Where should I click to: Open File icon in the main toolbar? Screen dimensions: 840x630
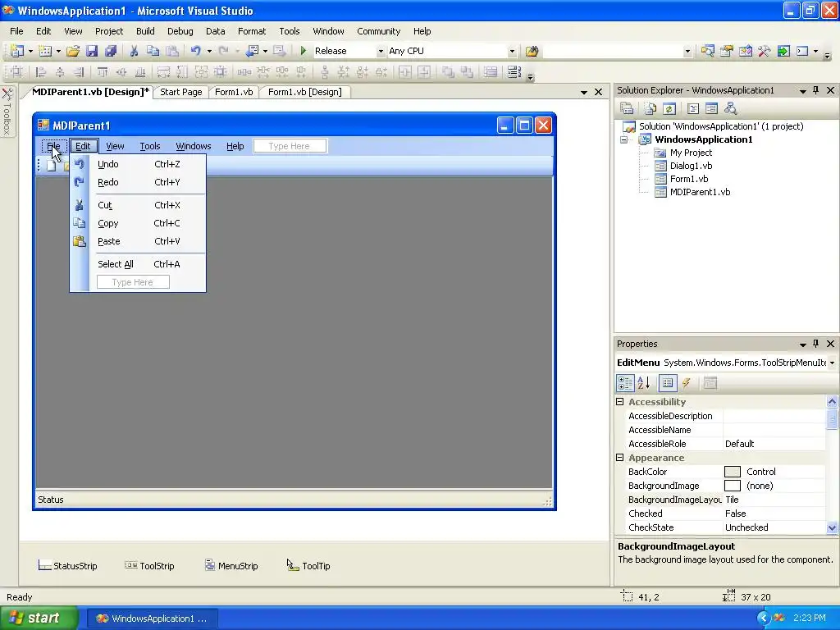coord(73,51)
